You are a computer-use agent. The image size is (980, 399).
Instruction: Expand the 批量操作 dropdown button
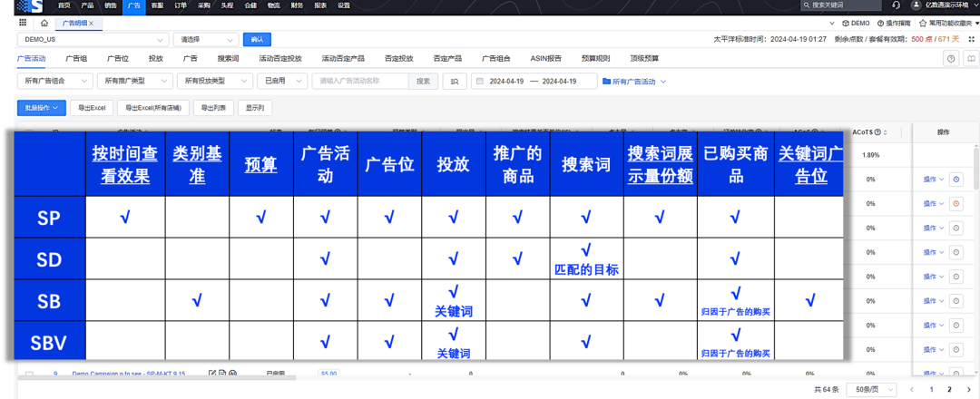point(41,108)
